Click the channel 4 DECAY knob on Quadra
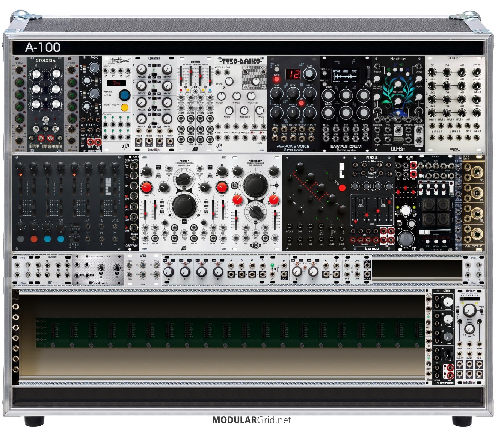Image resolution: width=504 pixels, height=428 pixels. (167, 119)
